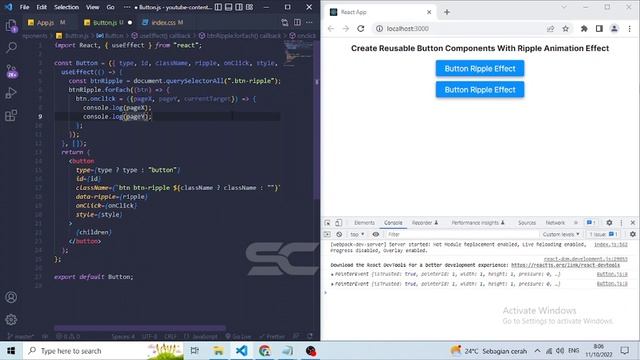This screenshot has height=360, width=640.
Task: Open console settings gear beside issue count
Action: pos(632,234)
